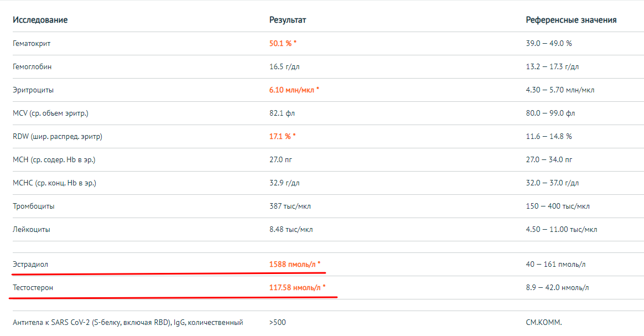Select the Гемоглобин row label
This screenshot has height=336, width=644.
[x=32, y=66]
